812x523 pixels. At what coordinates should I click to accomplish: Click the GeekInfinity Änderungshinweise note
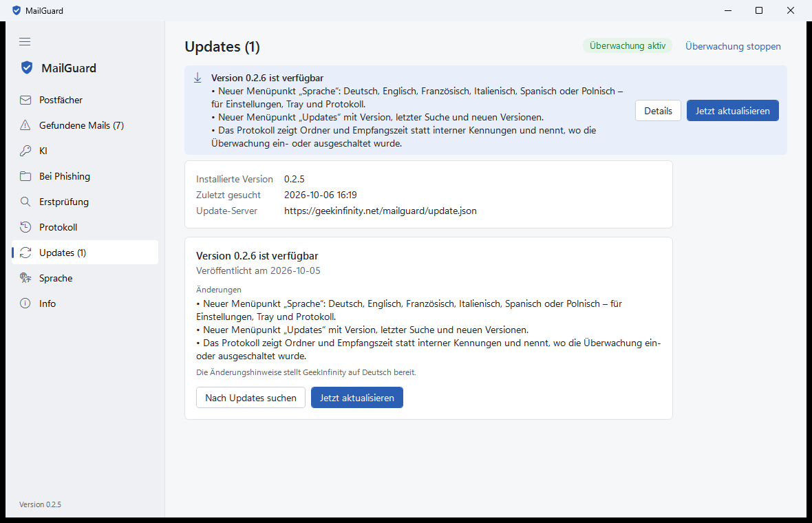(306, 372)
